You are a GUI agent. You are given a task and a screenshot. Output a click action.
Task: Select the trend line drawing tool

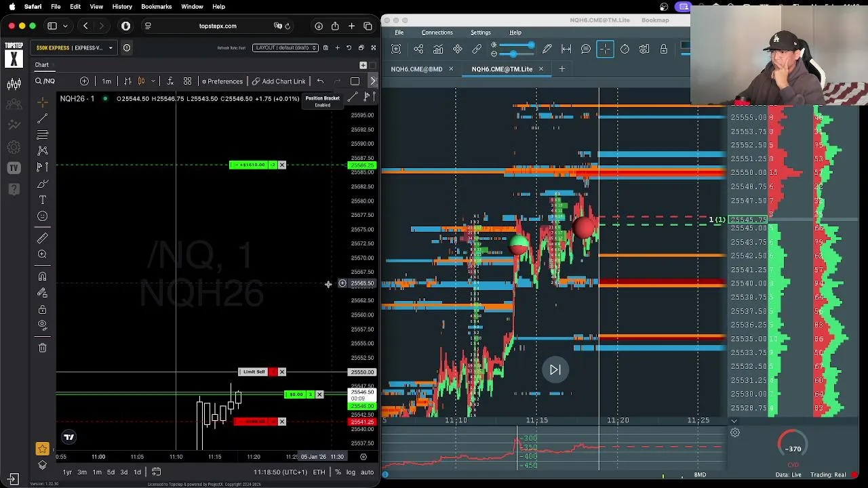point(42,118)
